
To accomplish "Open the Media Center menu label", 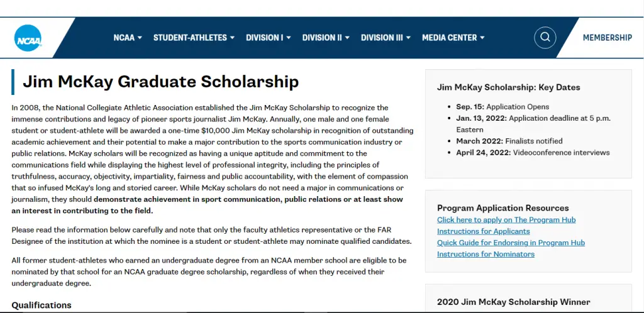I will 449,38.
